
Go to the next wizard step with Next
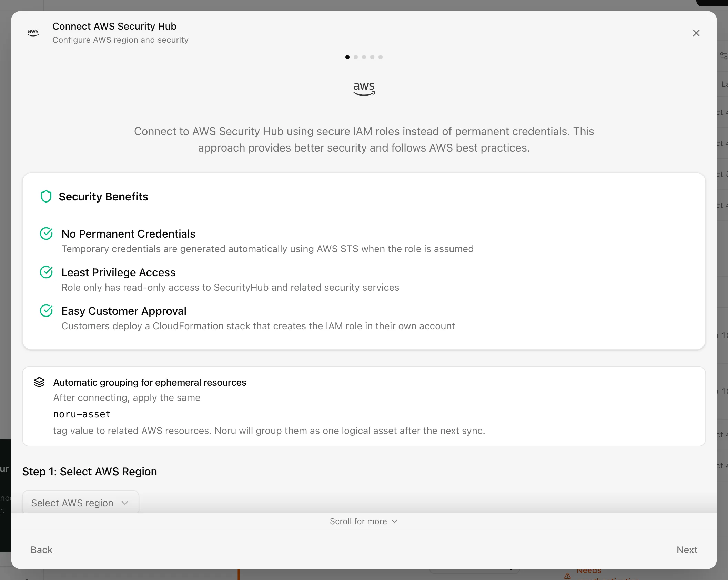click(687, 549)
